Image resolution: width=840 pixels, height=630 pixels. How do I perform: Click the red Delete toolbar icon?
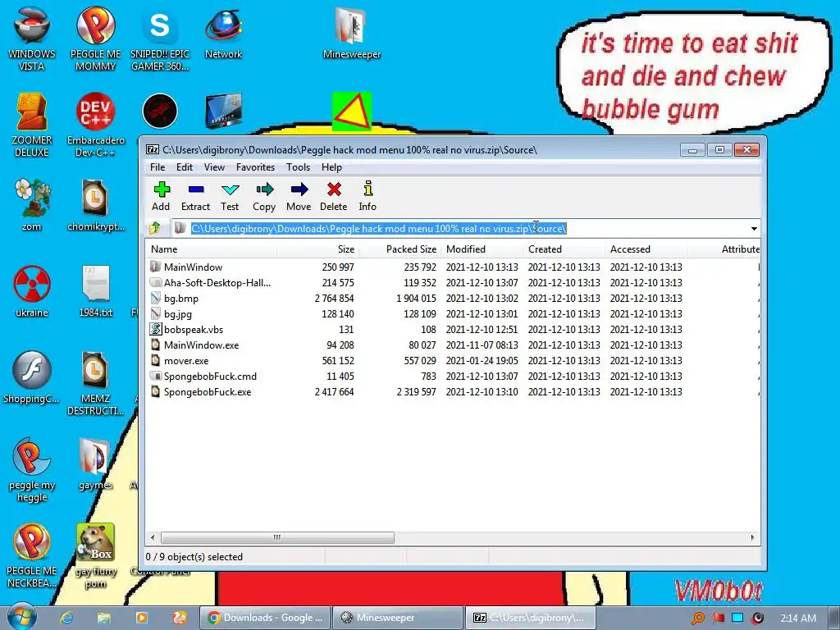click(x=334, y=196)
